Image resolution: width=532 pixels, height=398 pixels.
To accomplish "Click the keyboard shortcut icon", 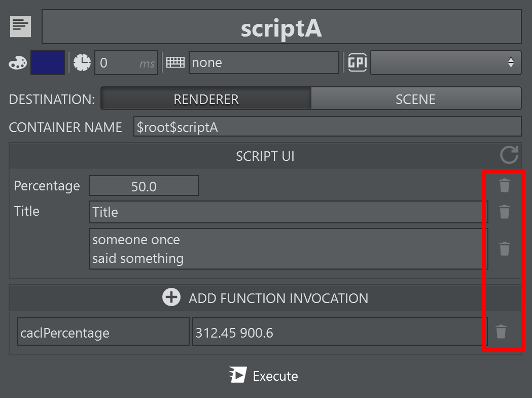I will coord(175,63).
